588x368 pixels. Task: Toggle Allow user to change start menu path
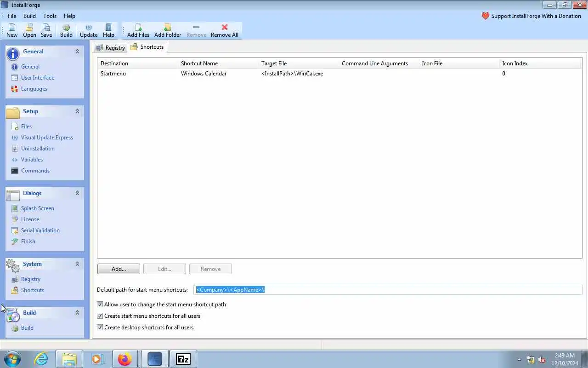point(100,305)
